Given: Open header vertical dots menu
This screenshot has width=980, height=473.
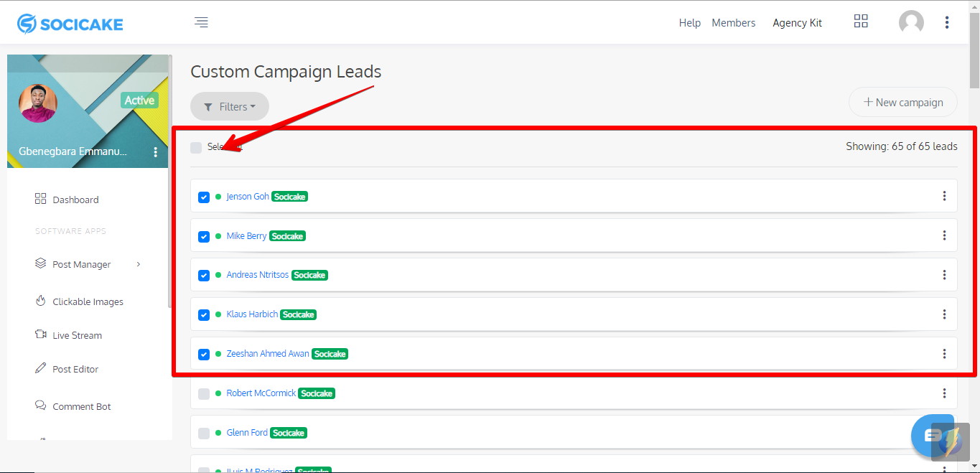Looking at the screenshot, I should click(947, 22).
